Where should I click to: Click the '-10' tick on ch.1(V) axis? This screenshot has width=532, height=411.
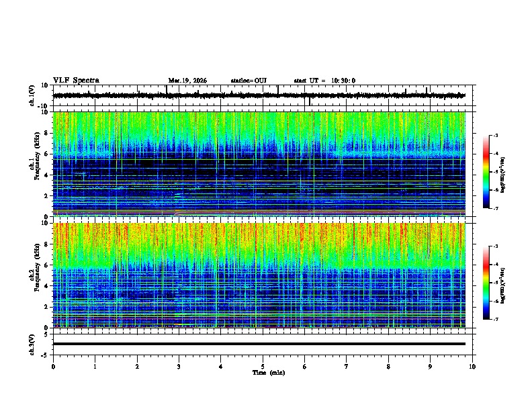(x=43, y=106)
